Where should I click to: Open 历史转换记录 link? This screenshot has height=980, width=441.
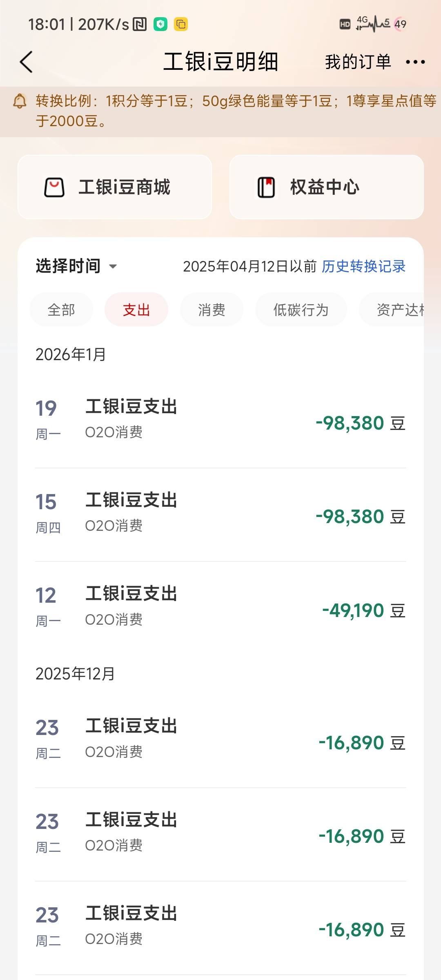[363, 266]
